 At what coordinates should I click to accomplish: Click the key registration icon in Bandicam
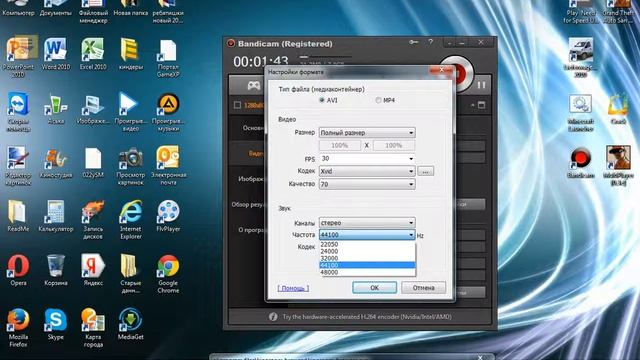[x=413, y=42]
